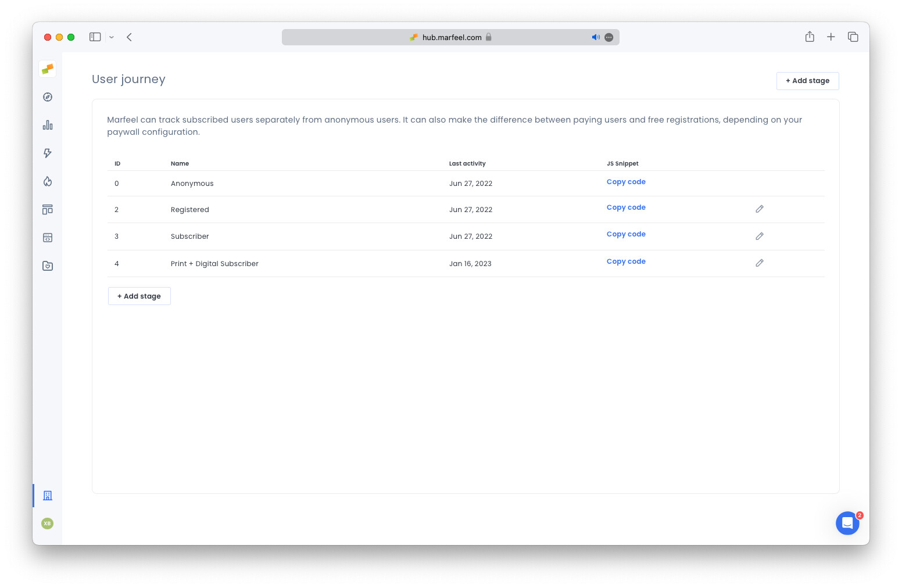
Task: Select the dashboard layout icon in sidebar
Action: point(47,209)
